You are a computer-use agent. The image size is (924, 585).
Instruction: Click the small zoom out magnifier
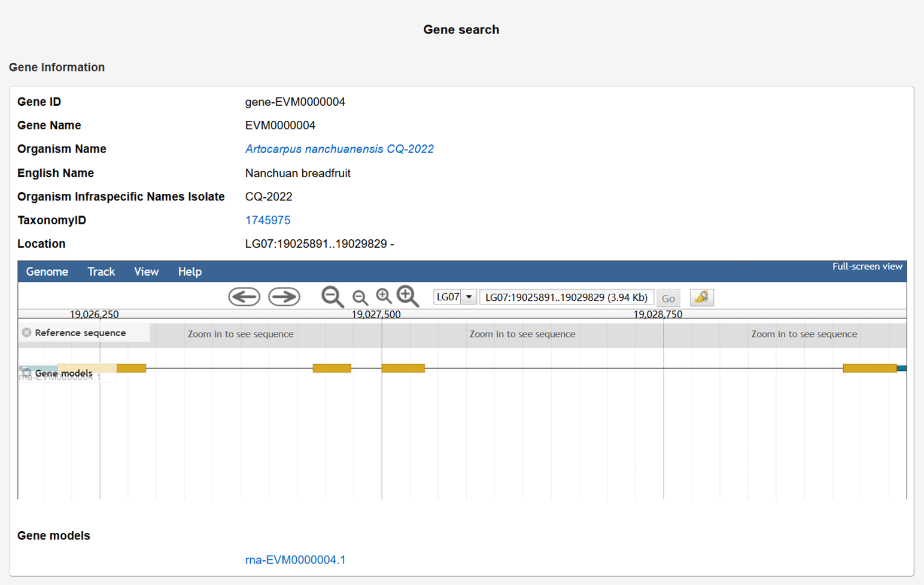(360, 297)
